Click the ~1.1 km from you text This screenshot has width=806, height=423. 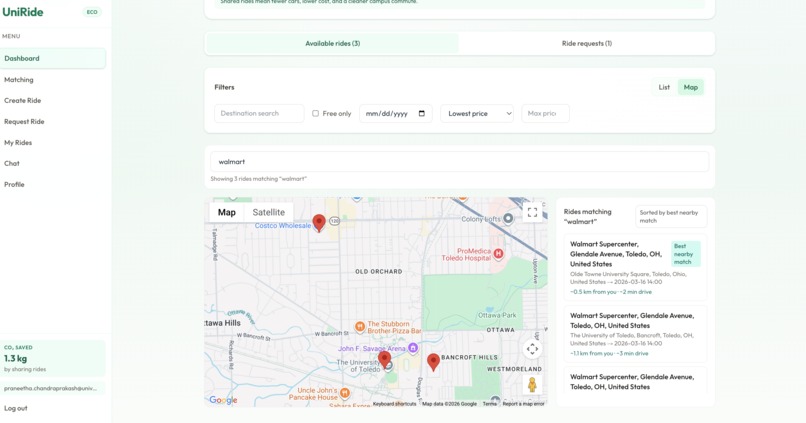[x=592, y=354]
